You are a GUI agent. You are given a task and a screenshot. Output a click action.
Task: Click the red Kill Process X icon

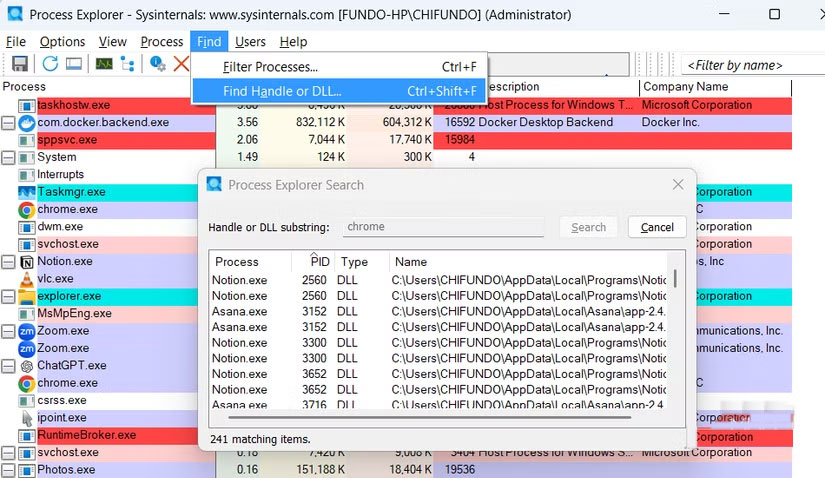181,64
